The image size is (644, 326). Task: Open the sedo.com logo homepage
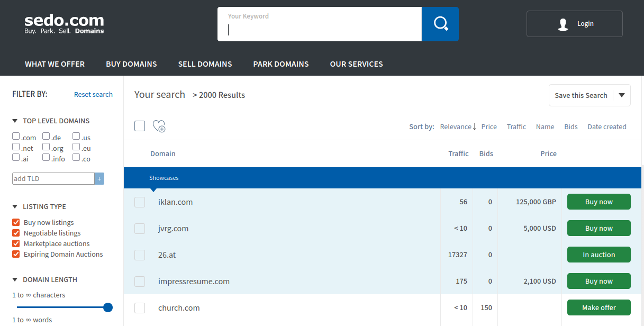tap(64, 24)
